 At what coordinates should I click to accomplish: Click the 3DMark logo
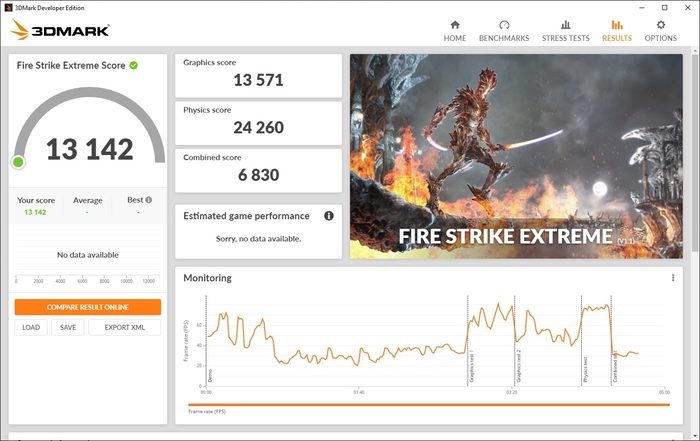coord(60,31)
